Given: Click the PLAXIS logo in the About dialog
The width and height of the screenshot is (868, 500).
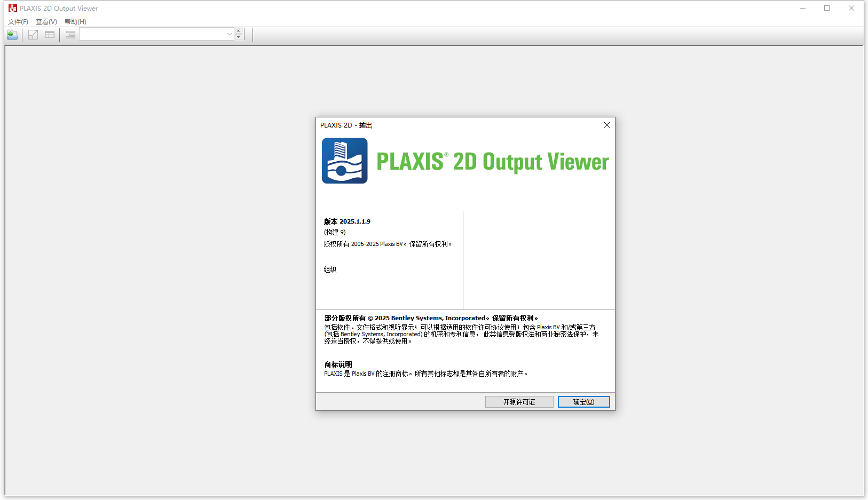Looking at the screenshot, I should [x=344, y=161].
